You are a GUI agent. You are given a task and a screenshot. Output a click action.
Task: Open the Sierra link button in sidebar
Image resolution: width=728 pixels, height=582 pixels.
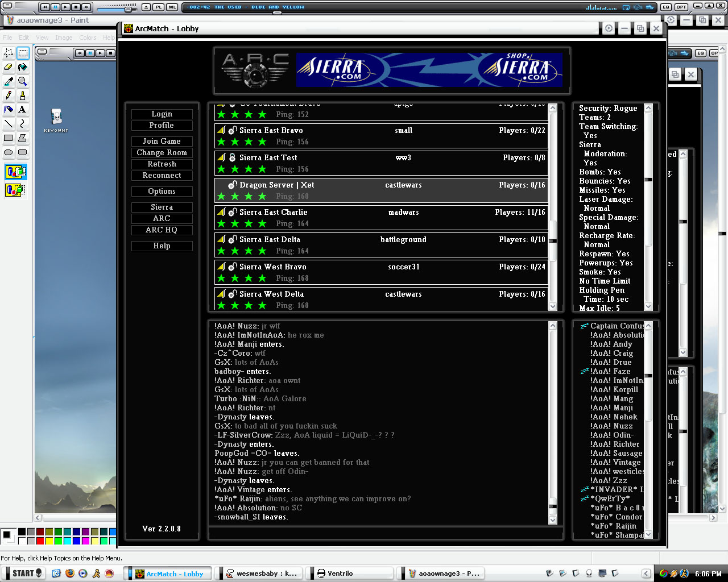tap(162, 207)
